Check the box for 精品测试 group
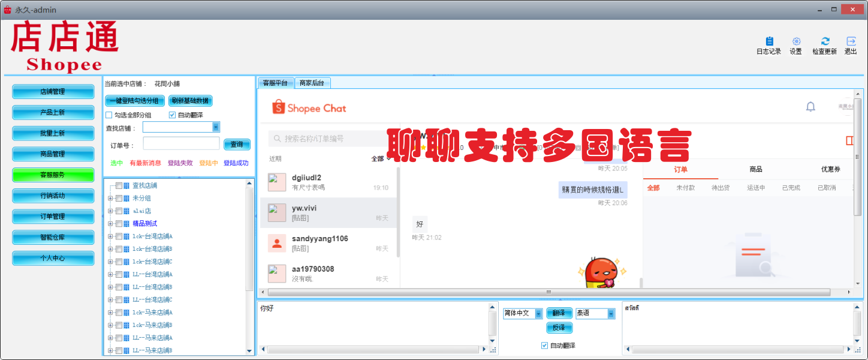Screen dimensions: 868x360 119,224
